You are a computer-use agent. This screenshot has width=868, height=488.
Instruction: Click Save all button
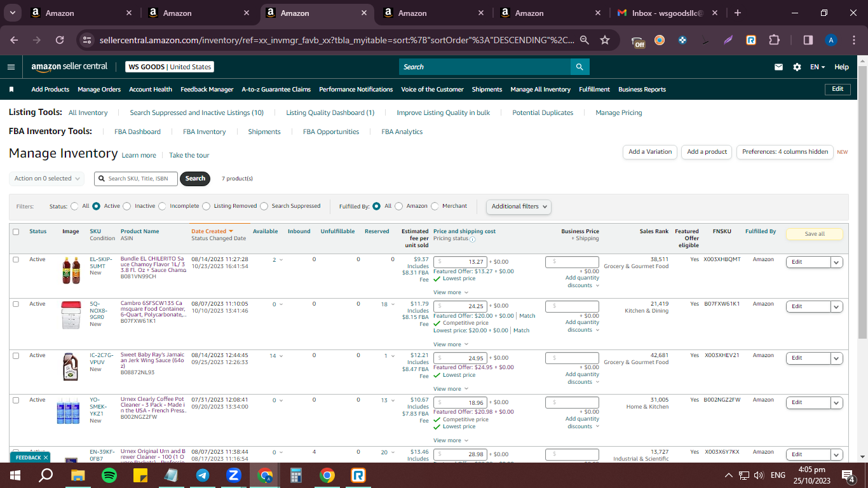[815, 234]
